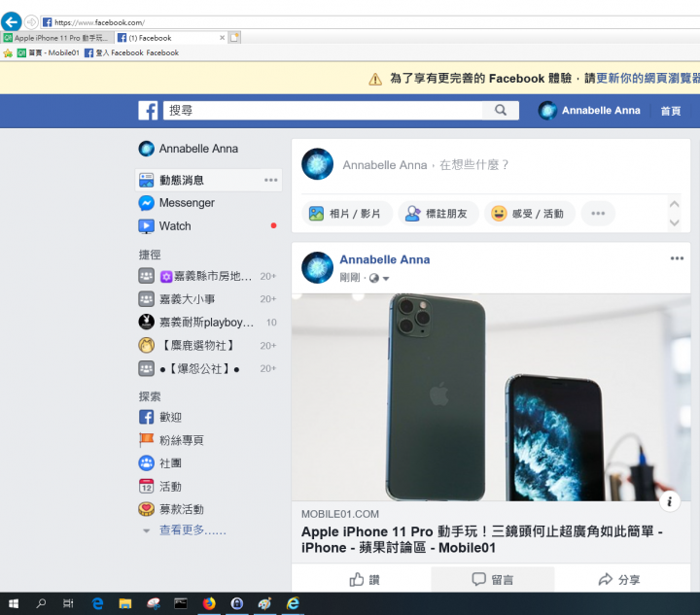
Task: Click the 標註朋友 tag friends button
Action: pyautogui.click(x=437, y=214)
